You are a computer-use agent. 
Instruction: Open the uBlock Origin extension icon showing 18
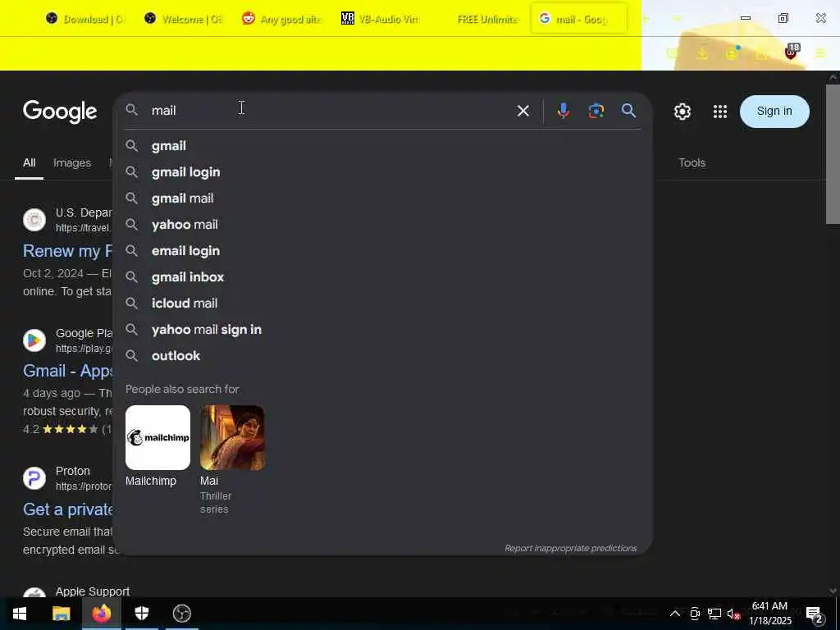791,52
